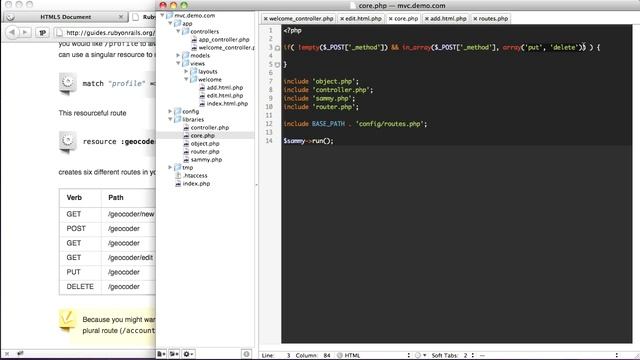The width and height of the screenshot is (640, 360).
Task: Close the core.php editor tab
Action: pyautogui.click(x=391, y=19)
